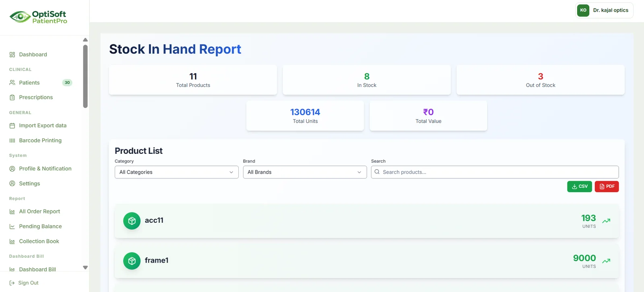
Task: Open Barcode Printing page
Action: [x=40, y=141]
